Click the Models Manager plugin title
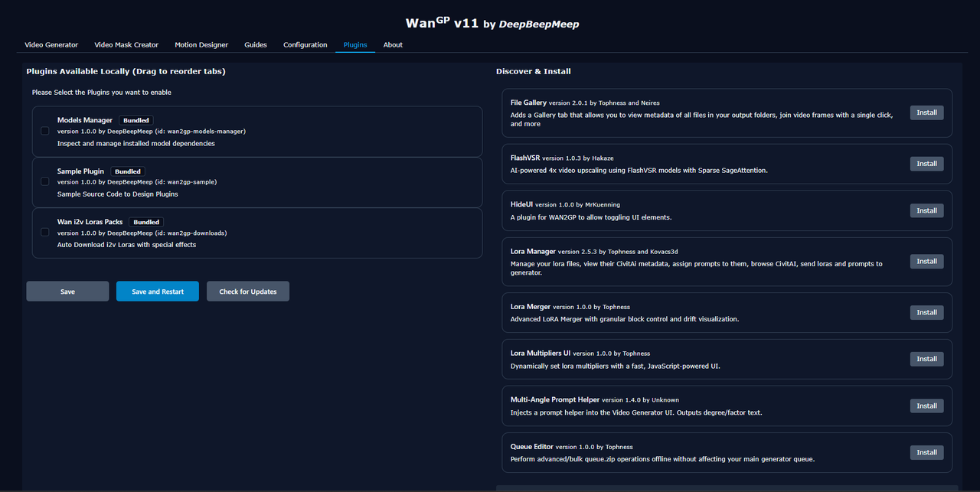The height and width of the screenshot is (492, 980). (85, 120)
